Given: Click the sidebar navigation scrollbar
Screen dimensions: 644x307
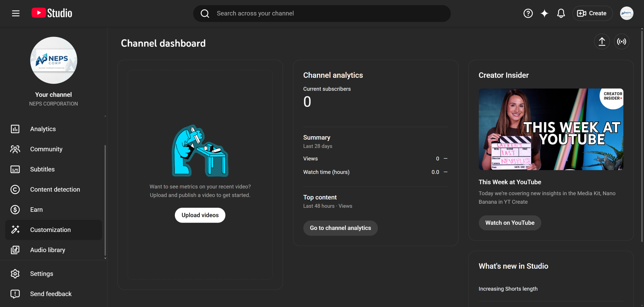Looking at the screenshot, I should (x=105, y=200).
